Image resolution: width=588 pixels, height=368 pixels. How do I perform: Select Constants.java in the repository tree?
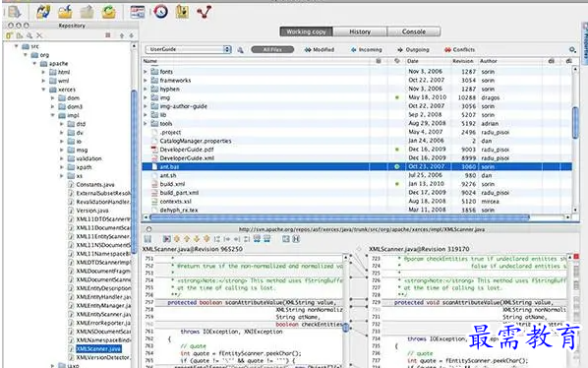(x=95, y=185)
